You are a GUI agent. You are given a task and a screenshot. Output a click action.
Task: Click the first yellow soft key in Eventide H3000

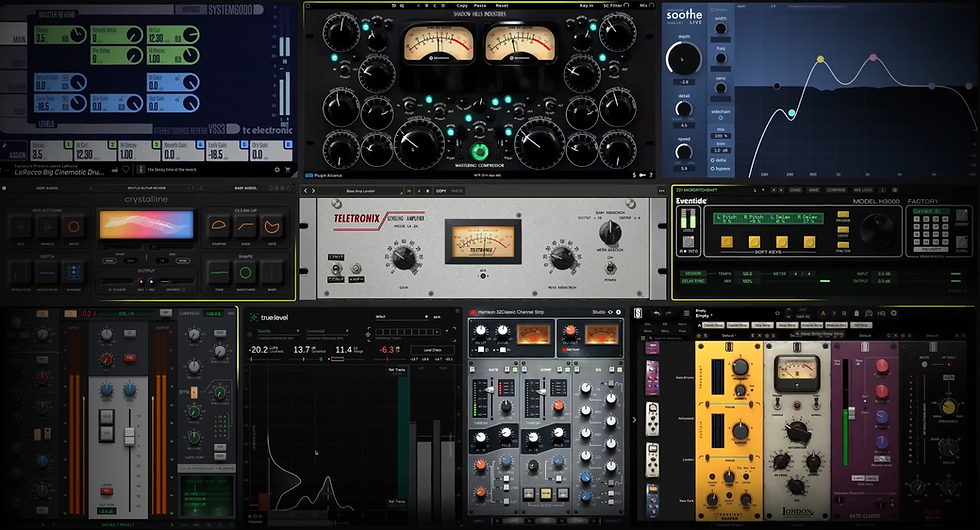point(727,242)
